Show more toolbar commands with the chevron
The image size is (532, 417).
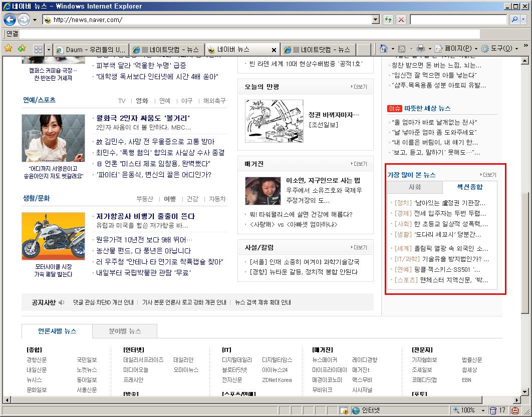click(525, 46)
